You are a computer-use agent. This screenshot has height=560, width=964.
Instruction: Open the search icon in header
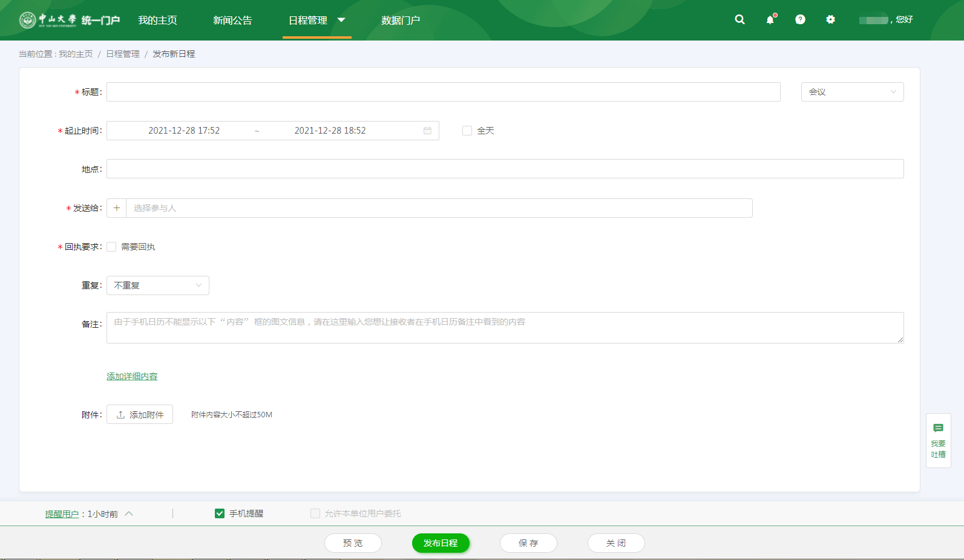pos(739,19)
